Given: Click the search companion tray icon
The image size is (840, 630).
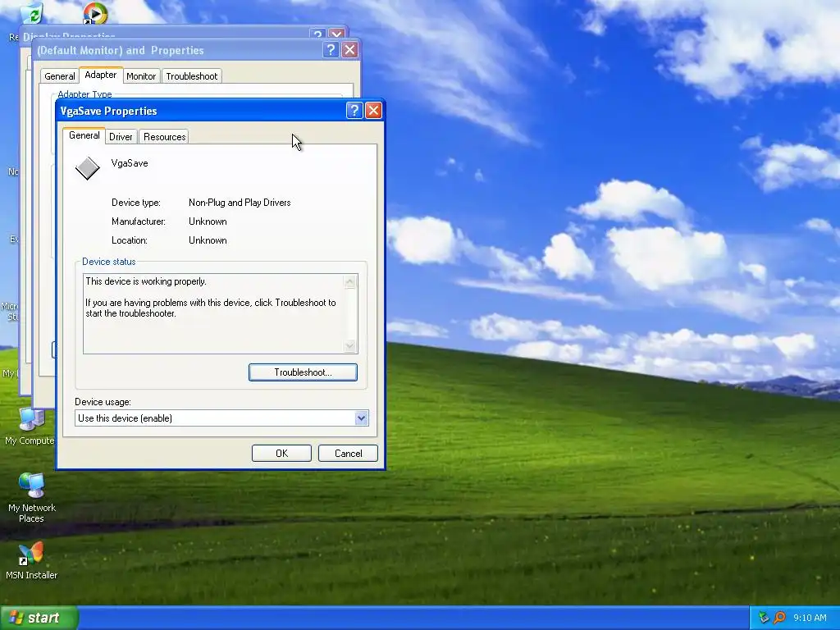Looking at the screenshot, I should click(x=779, y=618).
